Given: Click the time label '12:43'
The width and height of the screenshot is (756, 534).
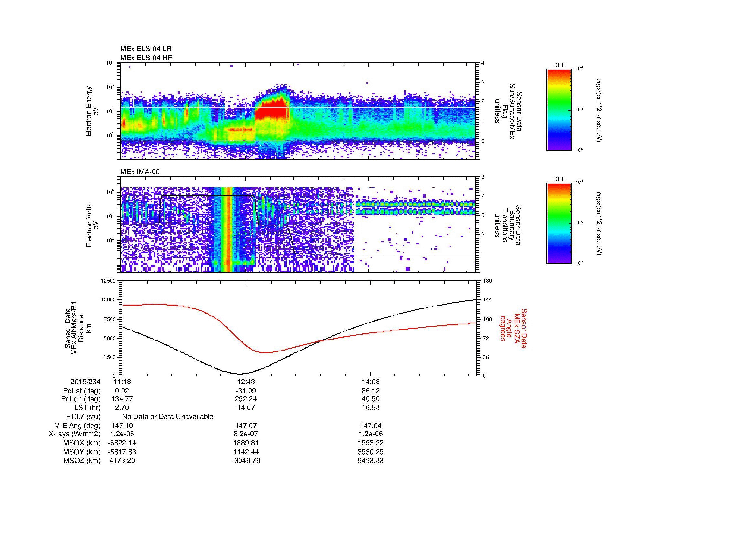Looking at the screenshot, I should click(x=246, y=382).
